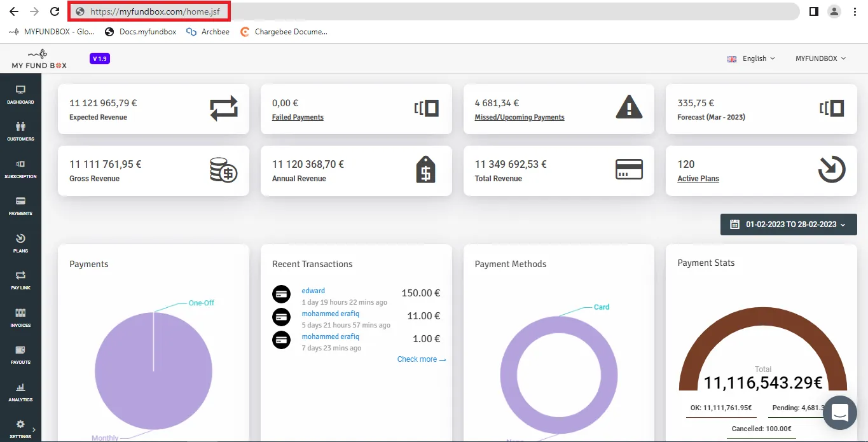Open the Archbee bookmark
Image resolution: width=868 pixels, height=442 pixels.
pyautogui.click(x=208, y=32)
